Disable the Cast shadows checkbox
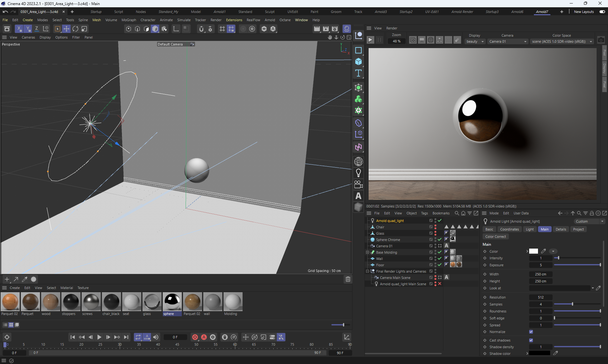The height and width of the screenshot is (364, 608). pos(531,340)
